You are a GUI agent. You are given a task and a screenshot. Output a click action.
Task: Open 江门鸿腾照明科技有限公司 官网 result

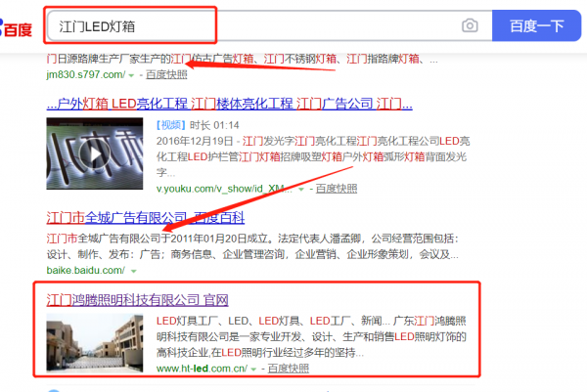pyautogui.click(x=137, y=299)
